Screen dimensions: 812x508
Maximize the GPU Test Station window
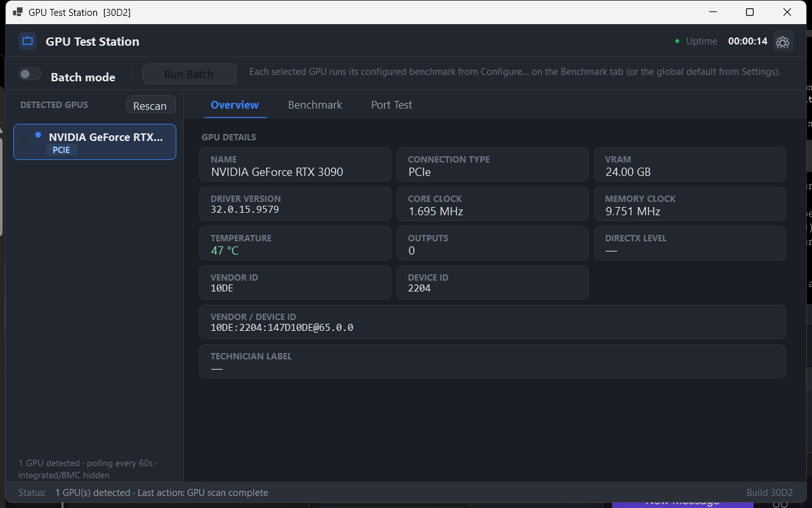pyautogui.click(x=750, y=12)
